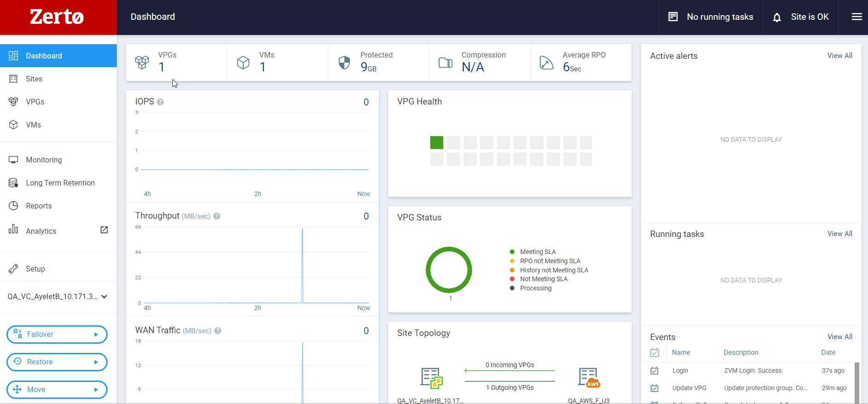This screenshot has width=868, height=404.
Task: Click the running tasks list icon
Action: (673, 17)
